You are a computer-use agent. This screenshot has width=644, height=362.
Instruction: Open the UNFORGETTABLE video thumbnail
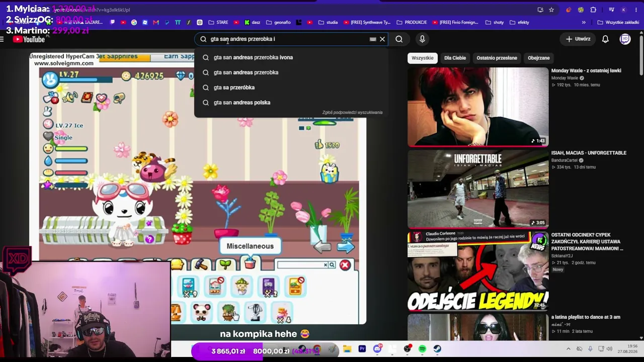pyautogui.click(x=478, y=189)
